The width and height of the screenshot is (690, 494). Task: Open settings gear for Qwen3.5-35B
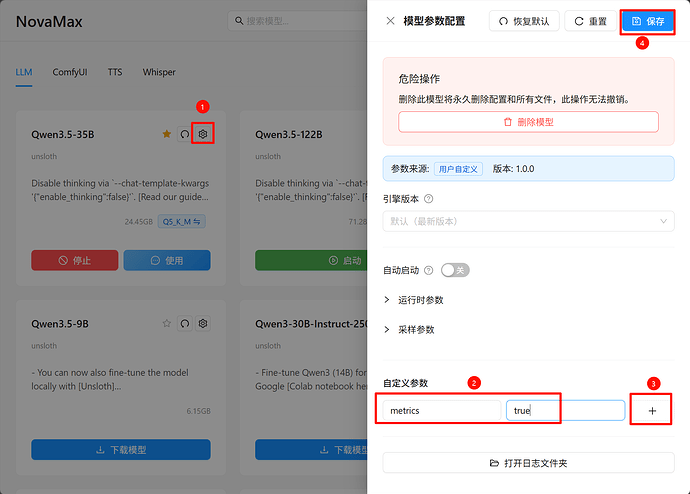(x=202, y=134)
